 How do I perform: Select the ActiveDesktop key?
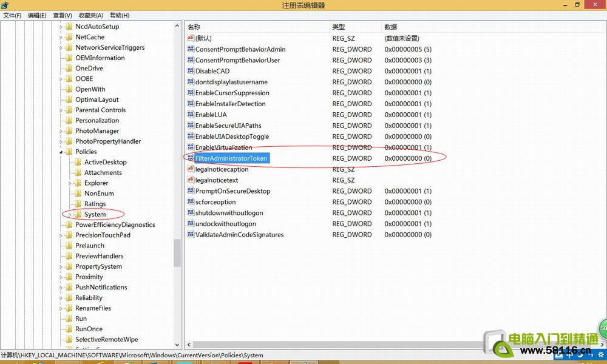[x=105, y=162]
